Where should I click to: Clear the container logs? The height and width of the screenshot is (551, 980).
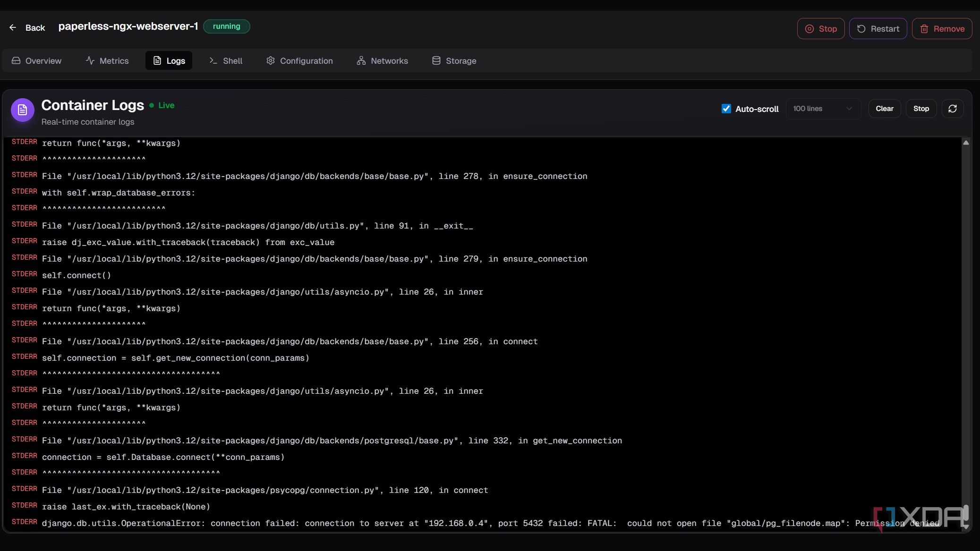[x=884, y=109]
